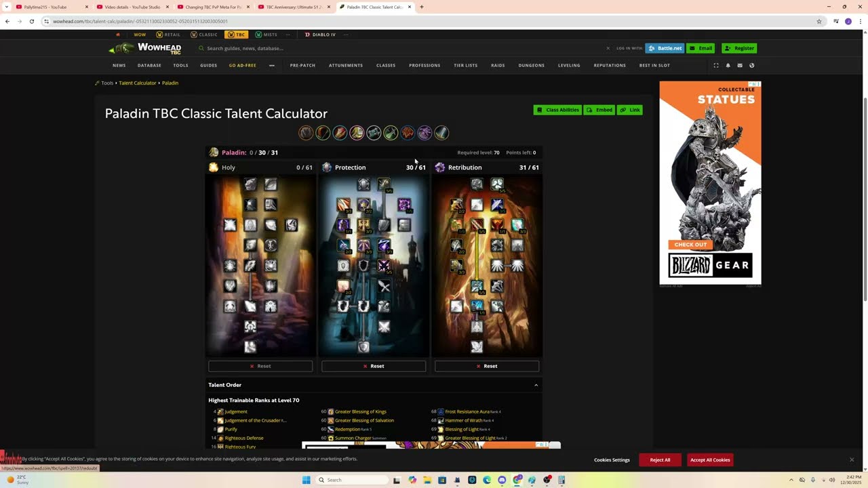Select the Rogue class icon
The height and width of the screenshot is (488, 868).
click(391, 133)
